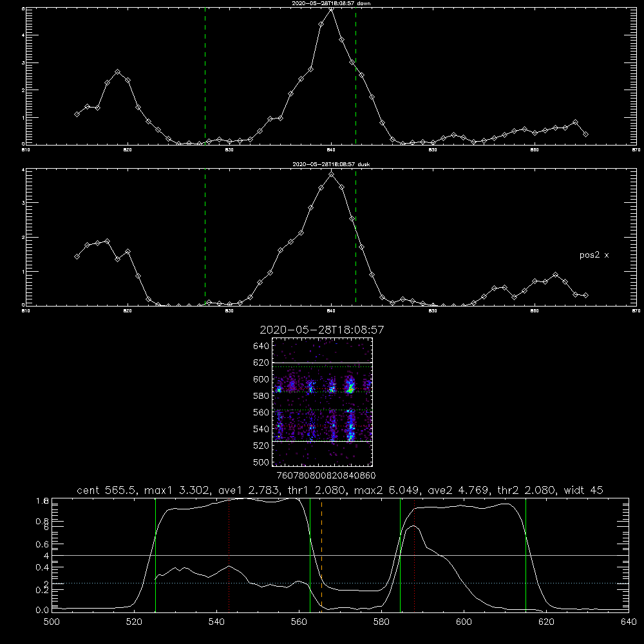This screenshot has height=644, width=644.
Task: Click the bottom plot y-axis label 0.6
Action: [43, 544]
